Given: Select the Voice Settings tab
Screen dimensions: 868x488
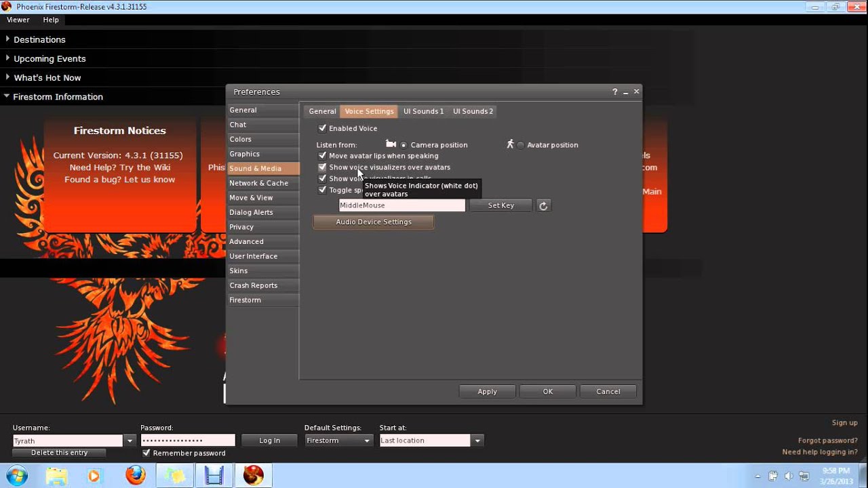Looking at the screenshot, I should pos(369,111).
